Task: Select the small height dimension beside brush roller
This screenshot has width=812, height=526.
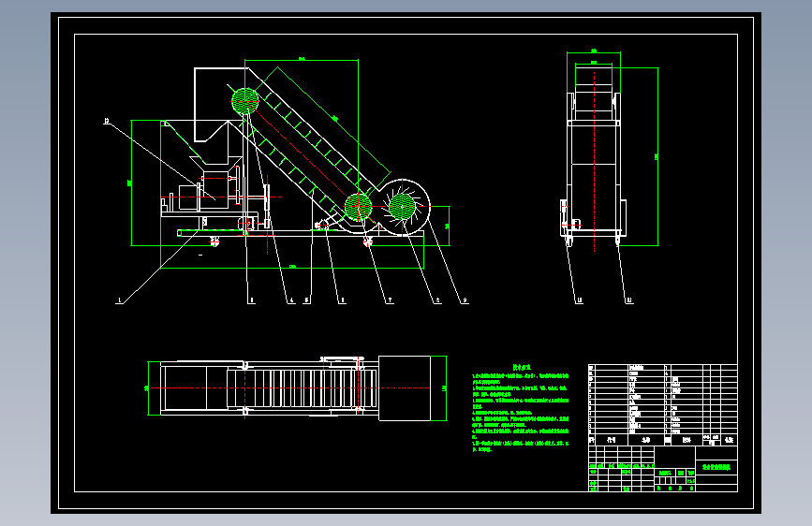Action: [x=448, y=226]
